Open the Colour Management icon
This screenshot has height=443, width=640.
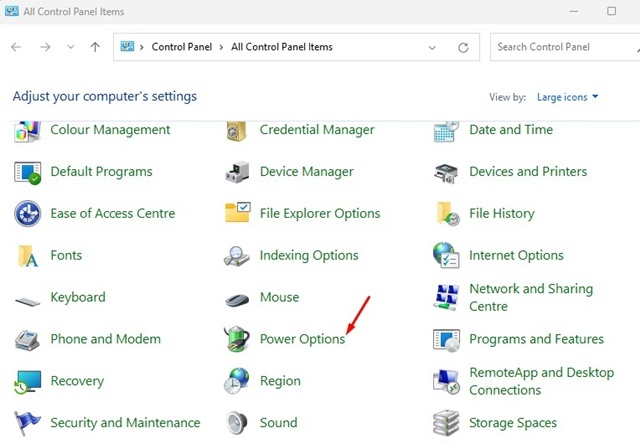tap(27, 131)
